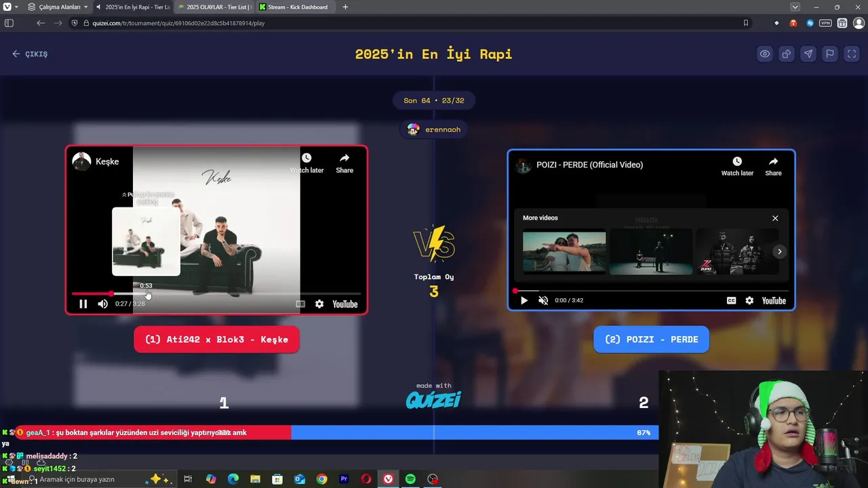Click the dice randomize icon in quiz header
This screenshot has height=488, width=868.
pyautogui.click(x=787, y=54)
